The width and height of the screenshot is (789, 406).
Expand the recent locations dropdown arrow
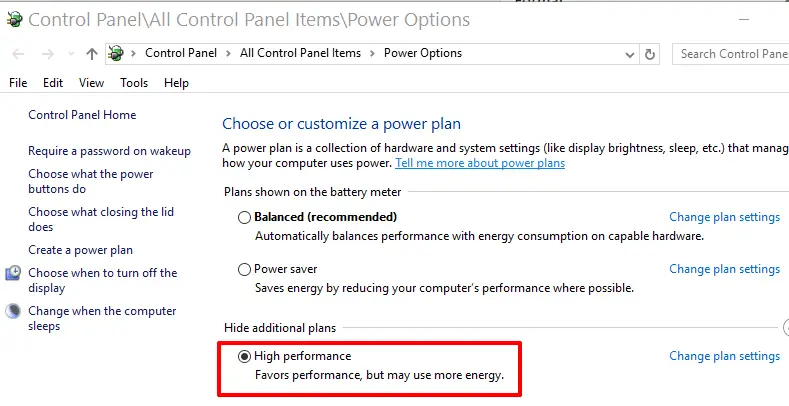pos(70,54)
